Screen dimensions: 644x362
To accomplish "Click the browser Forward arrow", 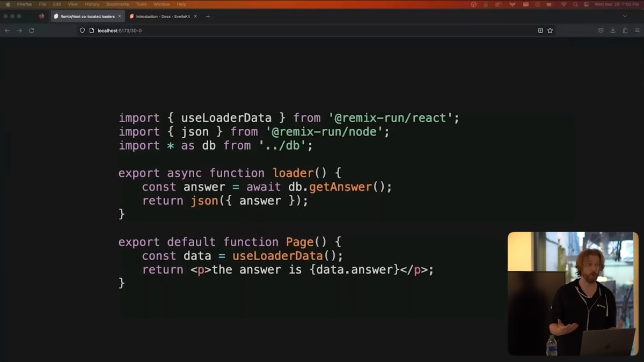I will pos(19,31).
